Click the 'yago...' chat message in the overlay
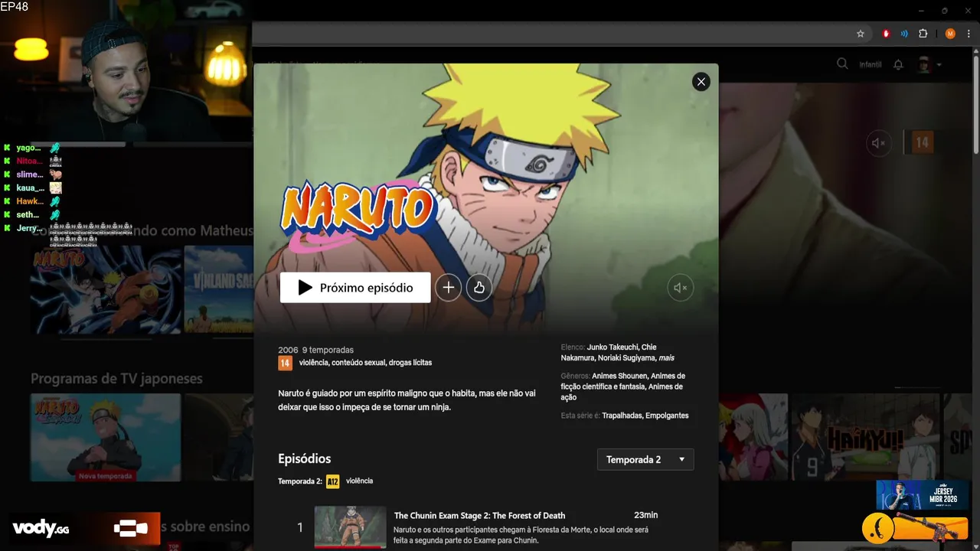Image resolution: width=980 pixels, height=551 pixels. click(x=31, y=148)
